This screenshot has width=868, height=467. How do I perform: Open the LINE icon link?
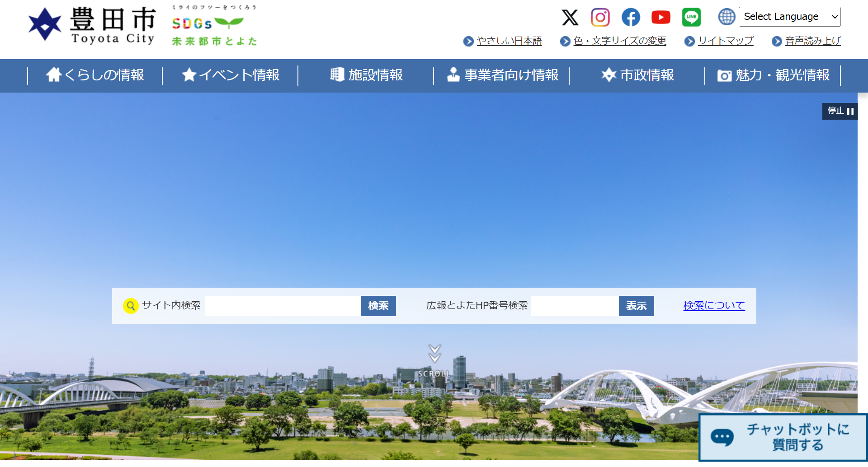[691, 17]
